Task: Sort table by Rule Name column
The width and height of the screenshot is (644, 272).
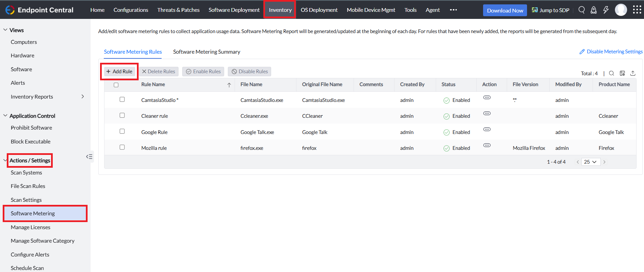Action: pyautogui.click(x=153, y=84)
